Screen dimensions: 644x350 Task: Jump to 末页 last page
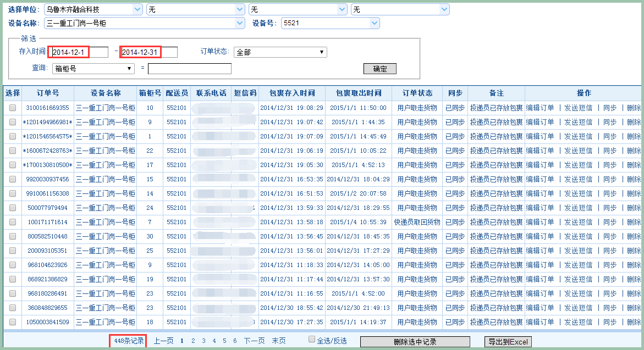click(279, 341)
